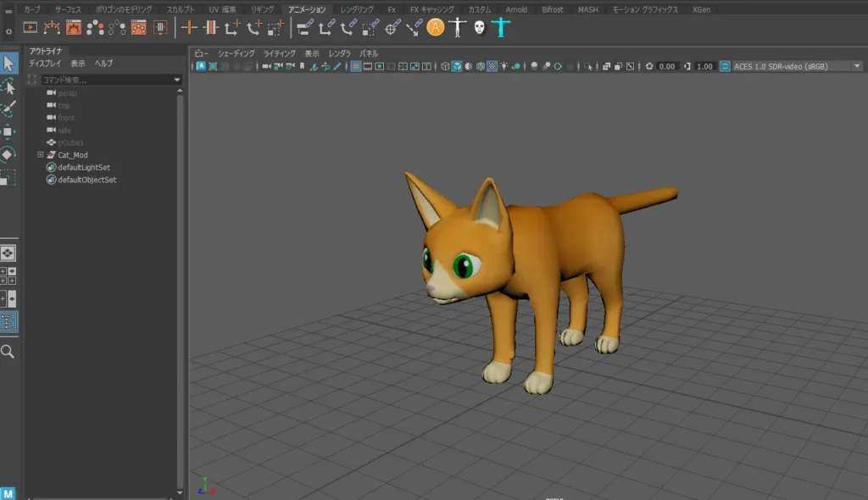Viewport: 868px width, 500px height.
Task: Click the gamma value field showing 1.00
Action: [704, 66]
